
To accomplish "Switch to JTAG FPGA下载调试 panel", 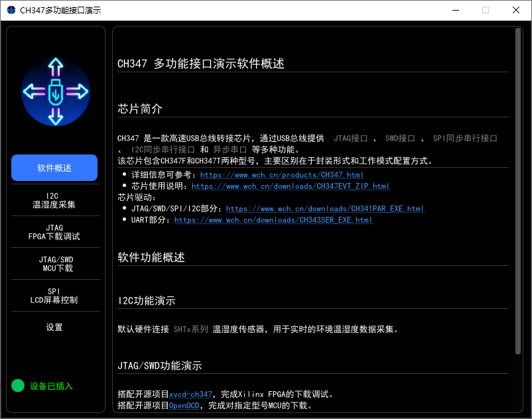I will [x=54, y=231].
